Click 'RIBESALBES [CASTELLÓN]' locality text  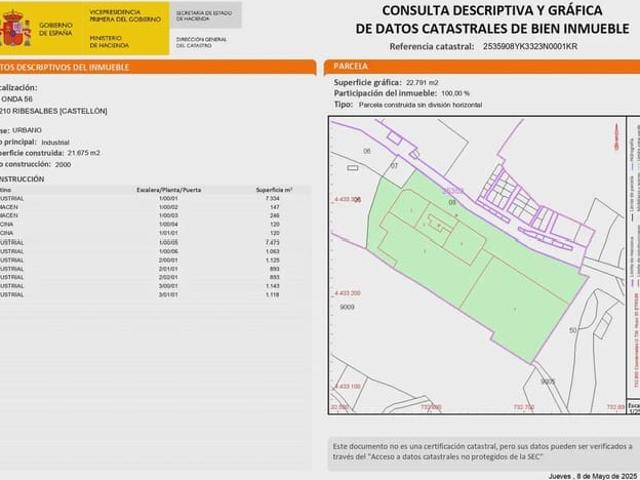click(60, 111)
